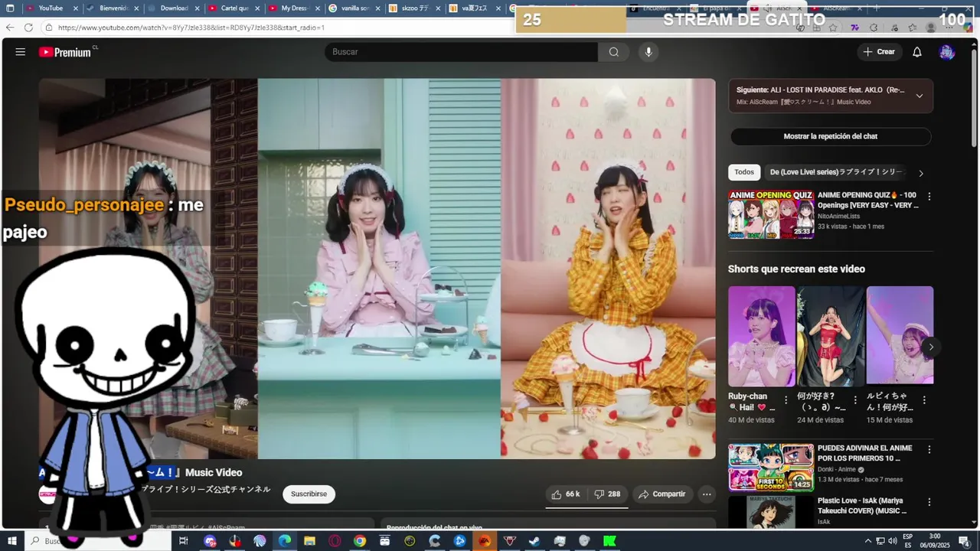This screenshot has height=551, width=980.
Task: Open more actions menu under the video
Action: click(707, 494)
